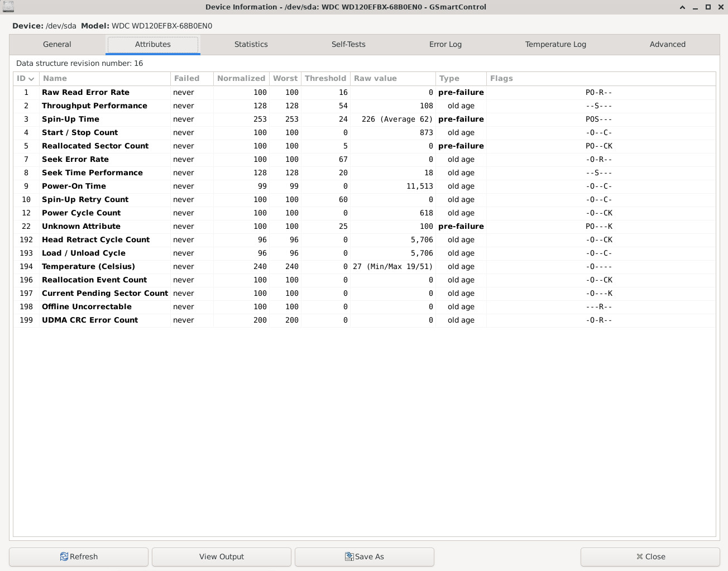Select the Head Retract Cycle Count row
The height and width of the screenshot is (571, 728).
(x=365, y=240)
